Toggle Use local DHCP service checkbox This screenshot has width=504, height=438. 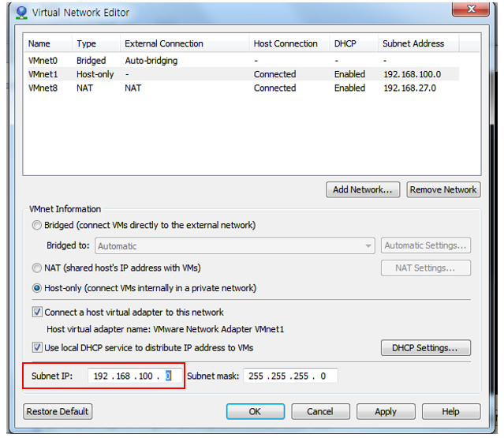37,347
